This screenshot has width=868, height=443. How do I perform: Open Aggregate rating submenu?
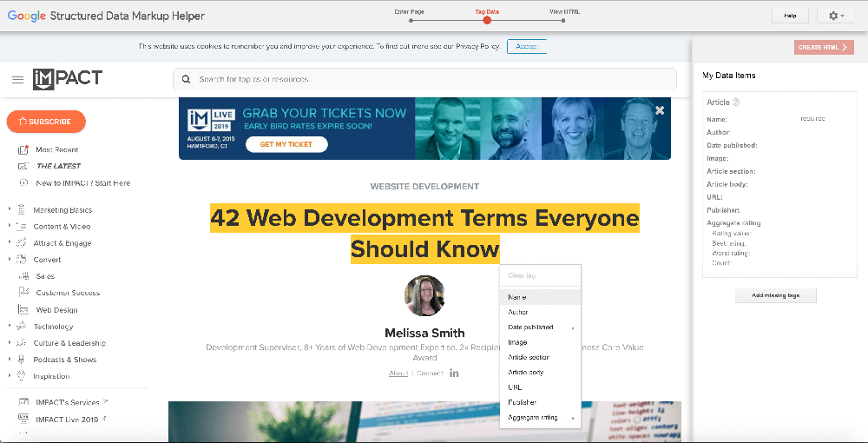coord(540,418)
